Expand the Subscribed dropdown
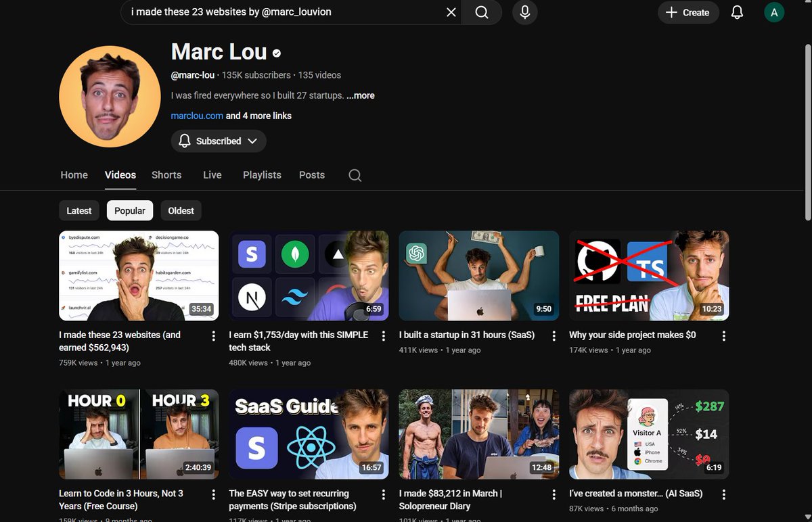Image resolution: width=812 pixels, height=522 pixels. click(x=218, y=141)
